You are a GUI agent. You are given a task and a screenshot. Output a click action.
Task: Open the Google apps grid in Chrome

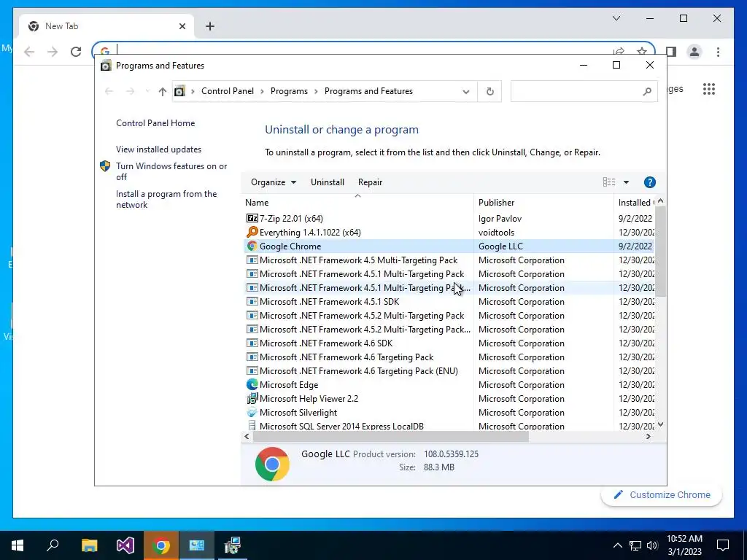(x=709, y=89)
